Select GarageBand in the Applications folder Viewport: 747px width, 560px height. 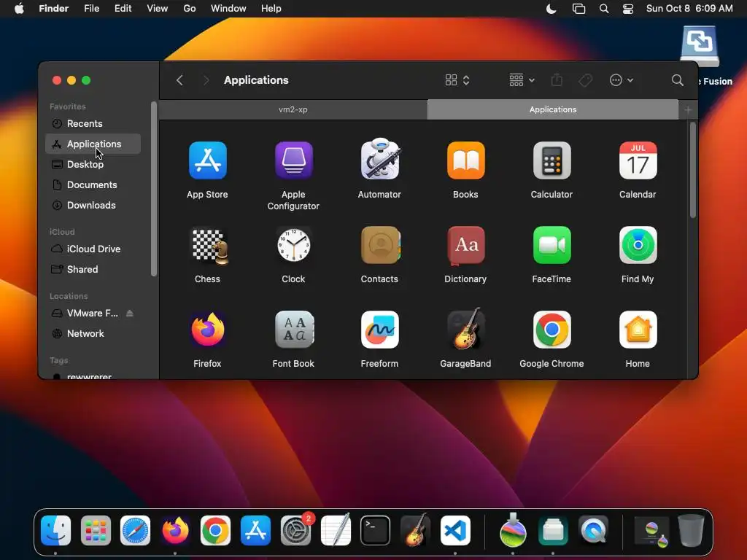click(x=465, y=329)
